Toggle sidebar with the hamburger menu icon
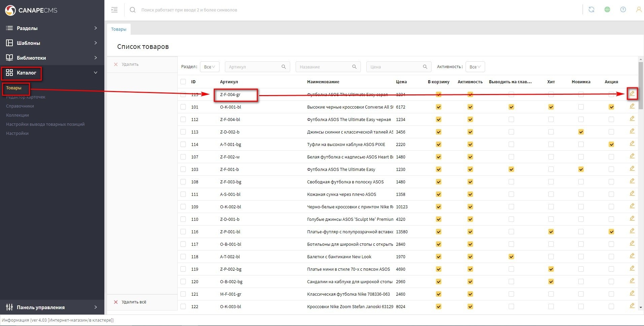Screen dimensions: 644x326 (x=114, y=10)
